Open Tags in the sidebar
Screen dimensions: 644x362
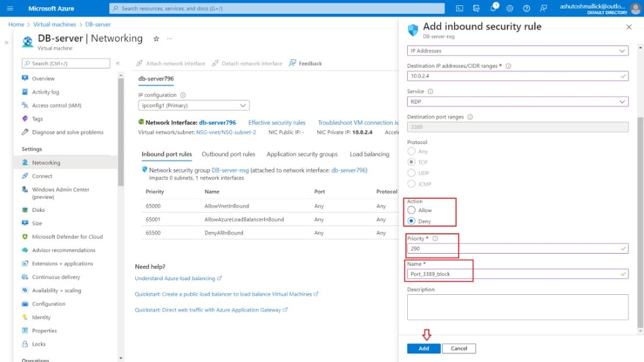click(37, 118)
